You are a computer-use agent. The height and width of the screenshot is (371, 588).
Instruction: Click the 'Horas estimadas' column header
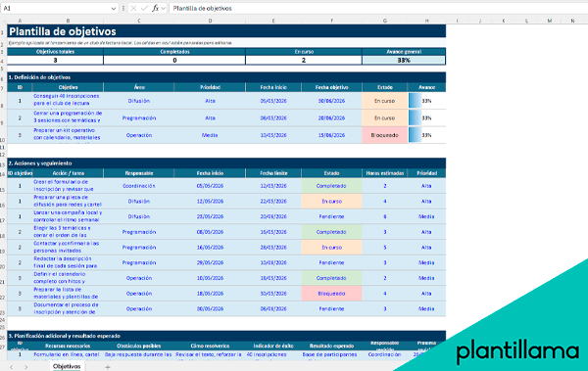coord(385,173)
